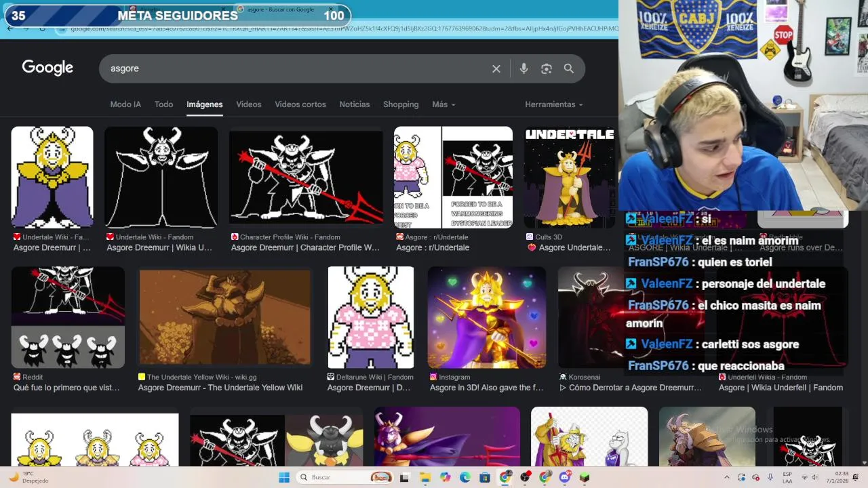Open the Minecraft block icon in taskbar
868x488 pixels.
point(585,477)
